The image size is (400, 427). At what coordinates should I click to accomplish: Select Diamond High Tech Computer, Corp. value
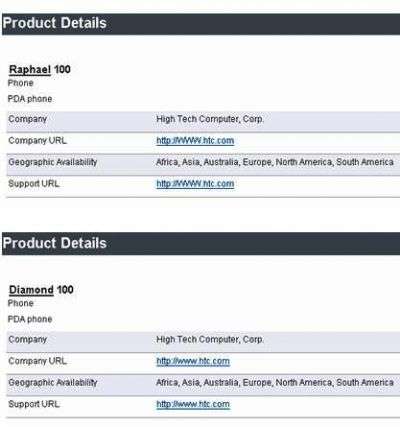210,339
